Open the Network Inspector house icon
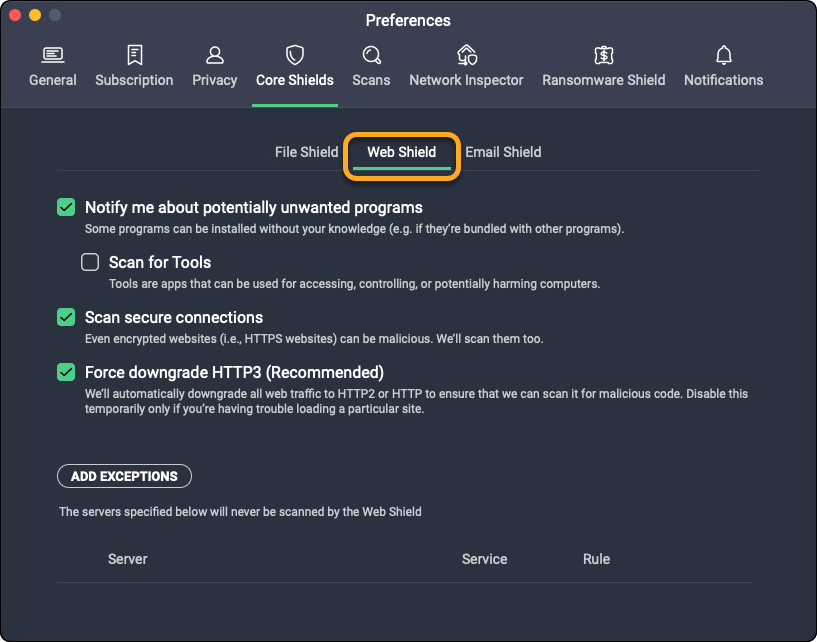Viewport: 817px width, 642px height. coord(466,54)
